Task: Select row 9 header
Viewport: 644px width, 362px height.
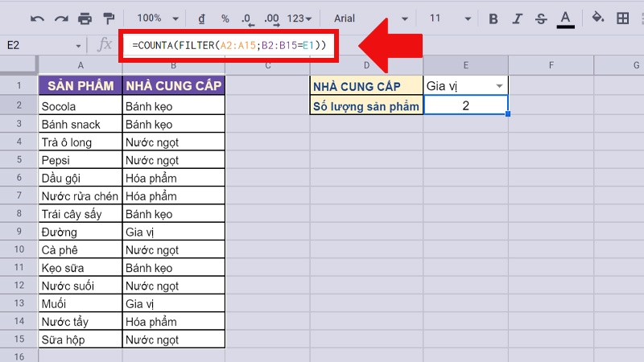Action: tap(19, 232)
